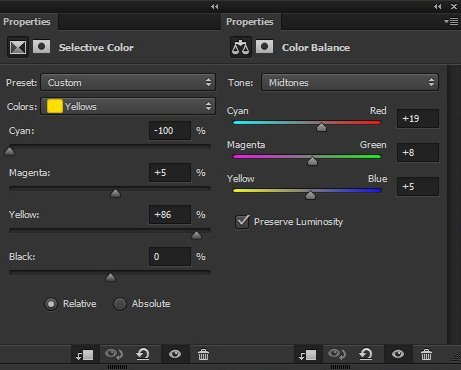Click the Selective Color adjustment icon
The width and height of the screenshot is (461, 370).
pos(18,47)
